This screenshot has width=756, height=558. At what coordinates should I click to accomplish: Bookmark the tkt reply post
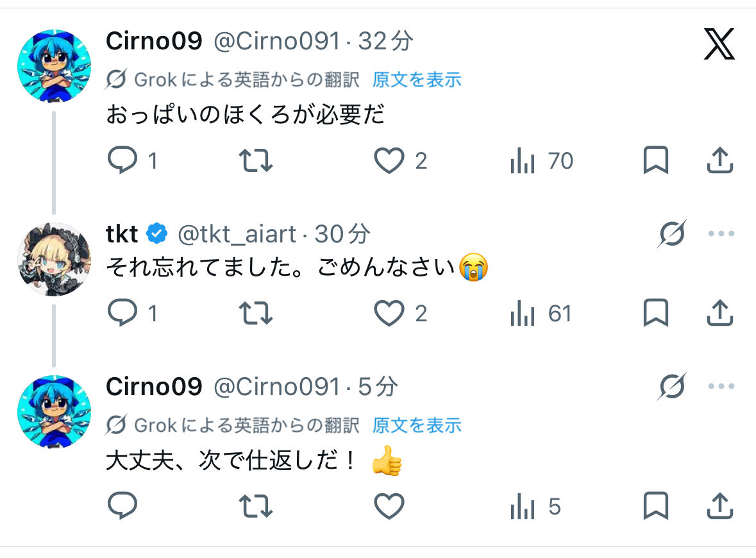655,314
